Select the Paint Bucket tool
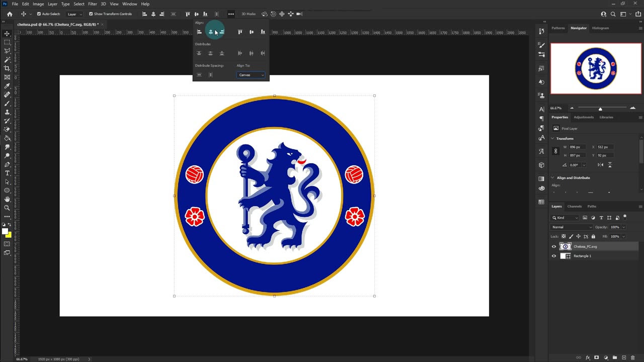The height and width of the screenshot is (362, 644). [x=7, y=138]
